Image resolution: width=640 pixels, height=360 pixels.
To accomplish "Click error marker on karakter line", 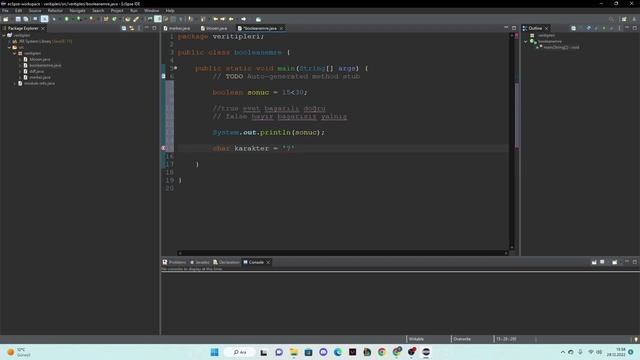I will 163,148.
